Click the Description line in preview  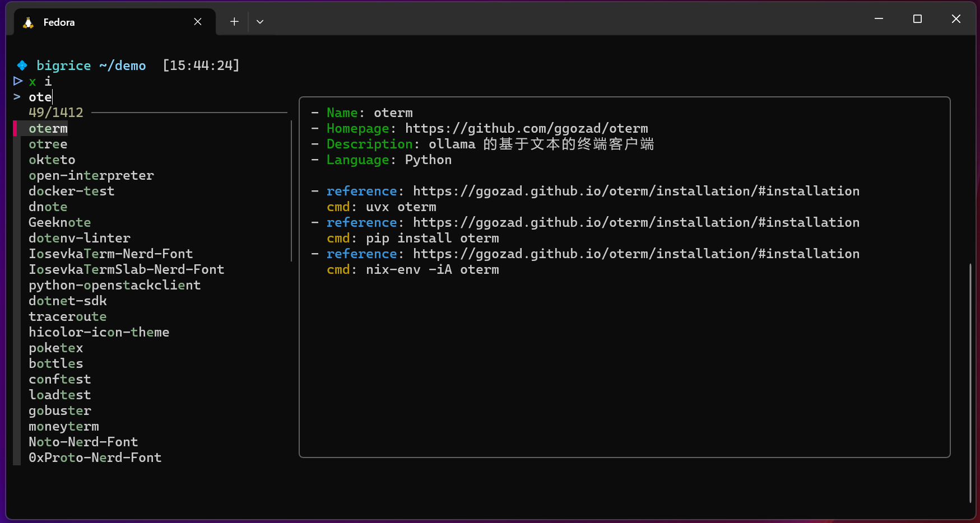pyautogui.click(x=482, y=144)
